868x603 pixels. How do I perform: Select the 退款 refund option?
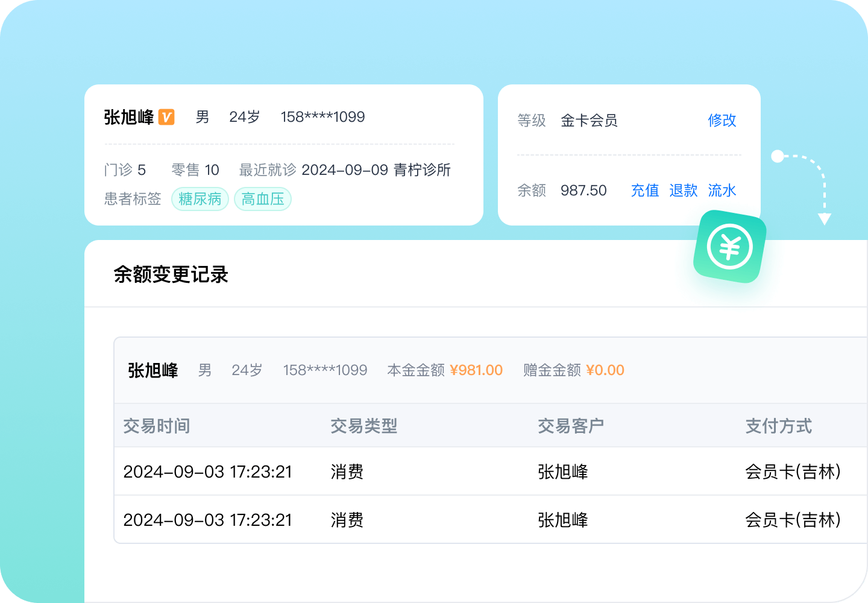[x=683, y=191]
